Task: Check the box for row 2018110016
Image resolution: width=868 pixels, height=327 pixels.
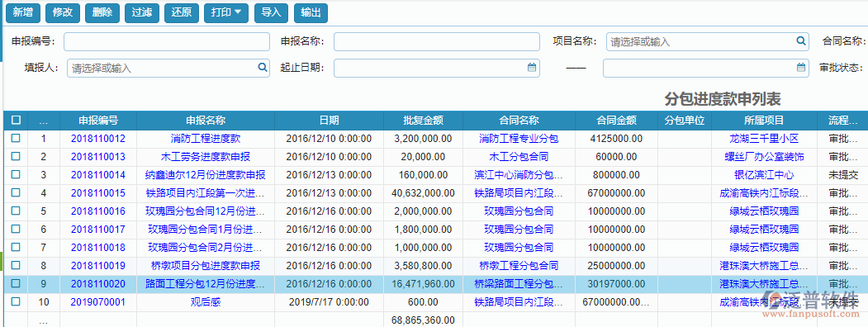Action: pos(16,211)
